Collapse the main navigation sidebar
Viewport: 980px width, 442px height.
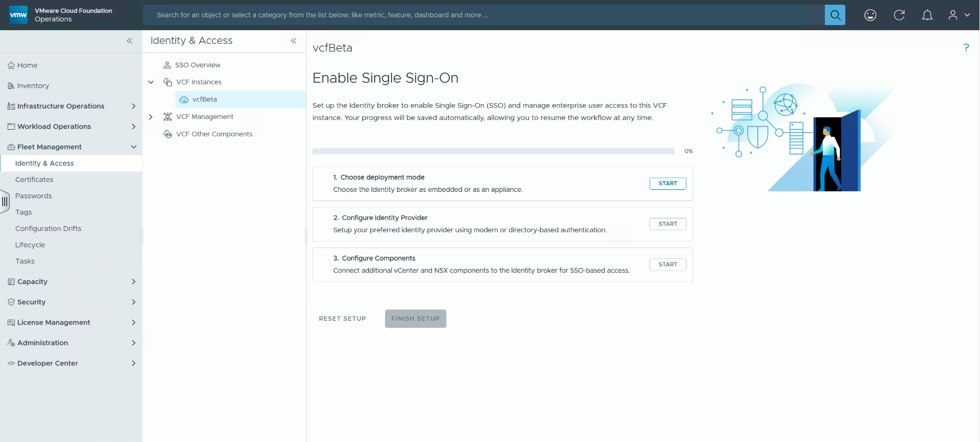click(130, 41)
